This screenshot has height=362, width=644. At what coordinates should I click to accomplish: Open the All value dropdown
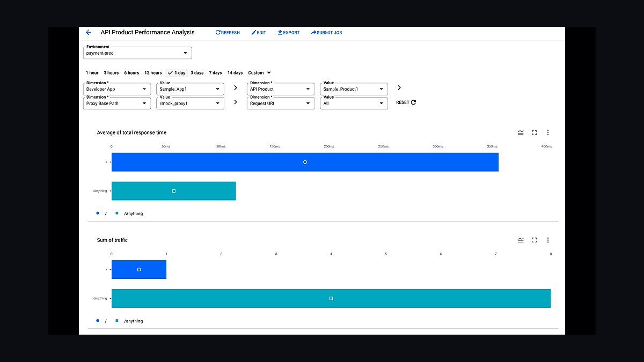coord(354,103)
